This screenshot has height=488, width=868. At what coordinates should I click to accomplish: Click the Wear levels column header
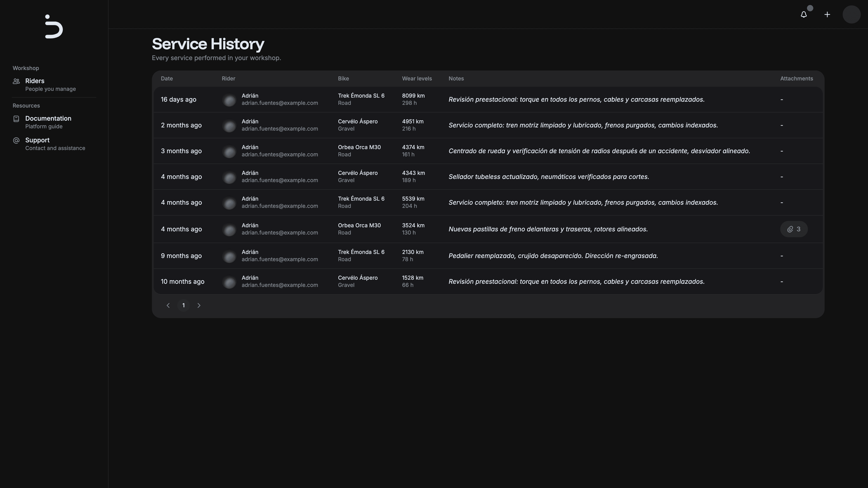tap(417, 78)
